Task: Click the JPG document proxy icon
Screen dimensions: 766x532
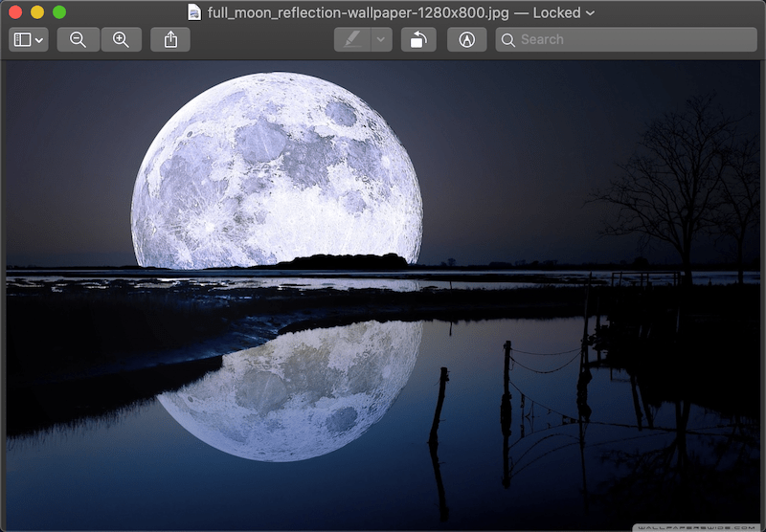Action: click(x=194, y=12)
